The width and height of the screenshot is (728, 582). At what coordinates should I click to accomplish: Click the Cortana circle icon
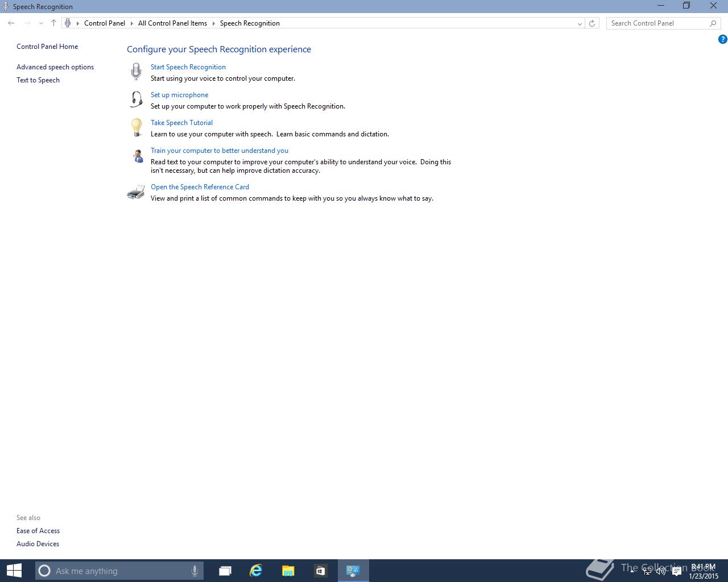tap(44, 571)
